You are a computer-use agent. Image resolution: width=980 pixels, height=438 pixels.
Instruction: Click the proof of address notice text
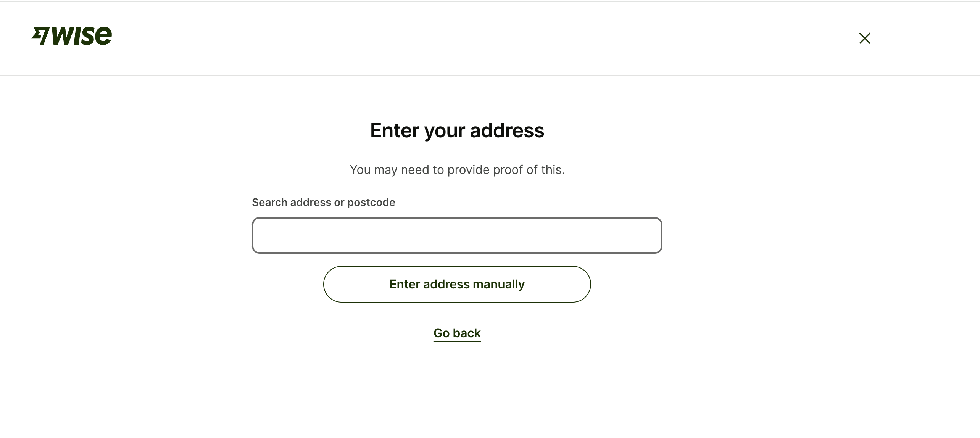click(x=457, y=170)
